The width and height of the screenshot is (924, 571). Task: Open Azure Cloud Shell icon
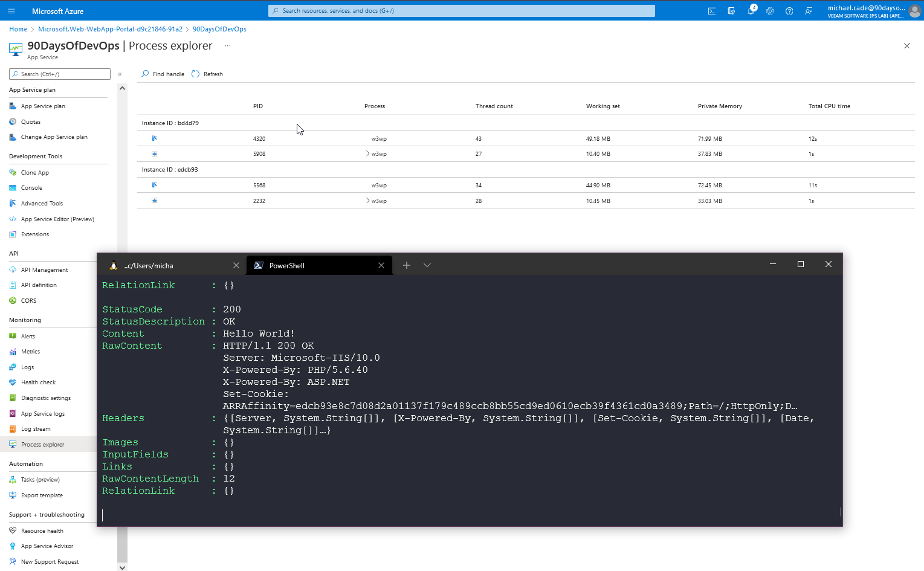(712, 11)
